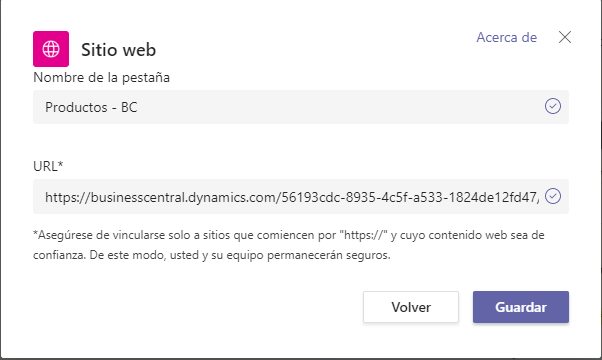Click the URL* label
The height and width of the screenshot is (360, 602).
tap(48, 166)
